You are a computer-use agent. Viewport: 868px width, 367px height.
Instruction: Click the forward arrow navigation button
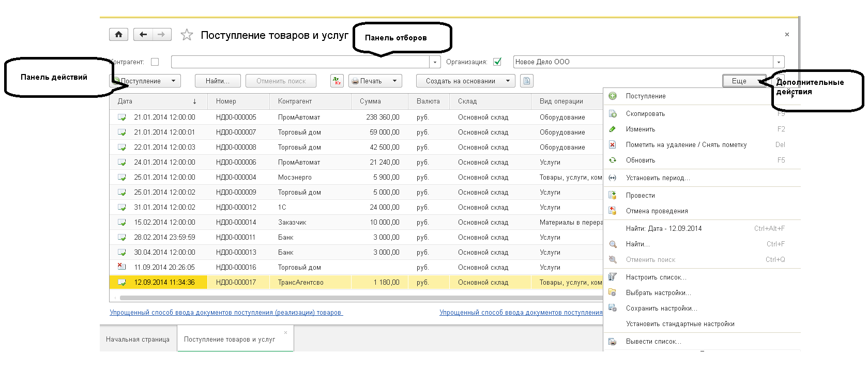point(161,35)
